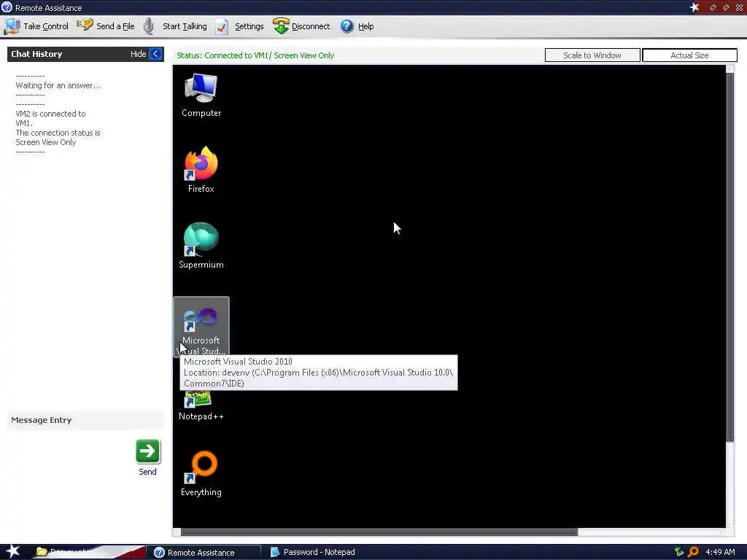Click the Remote Assistance title bar icon
Image resolution: width=747 pixels, height=560 pixels.
click(x=7, y=7)
